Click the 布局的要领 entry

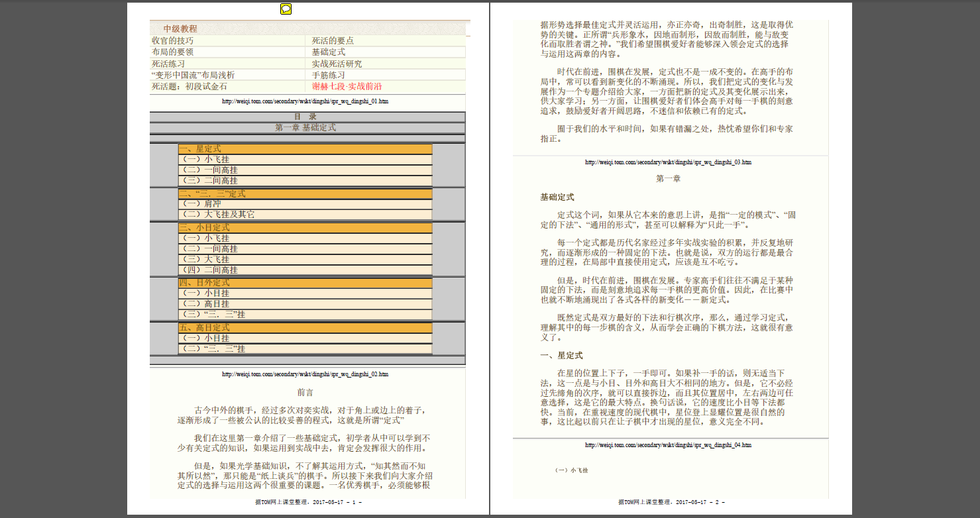227,52
